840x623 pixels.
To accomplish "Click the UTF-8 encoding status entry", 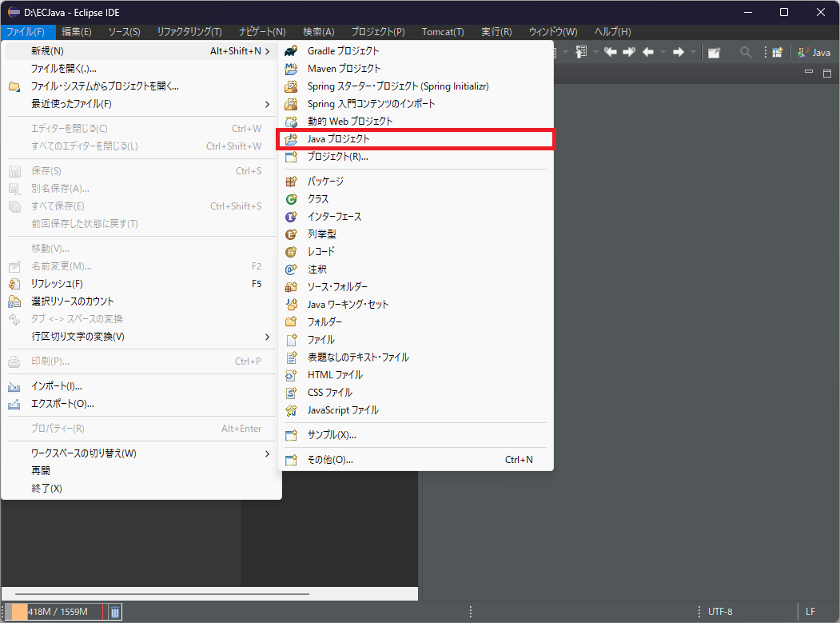I will pos(720,612).
